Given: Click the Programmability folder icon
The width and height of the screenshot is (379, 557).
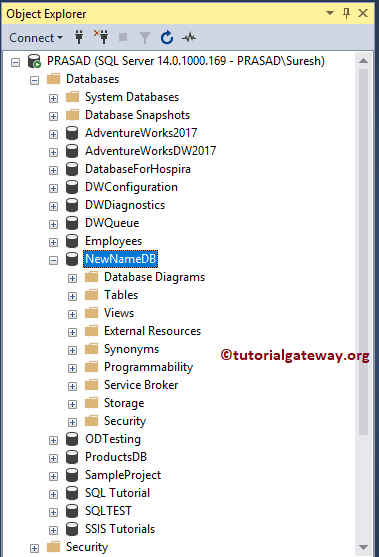Looking at the screenshot, I should (91, 366).
